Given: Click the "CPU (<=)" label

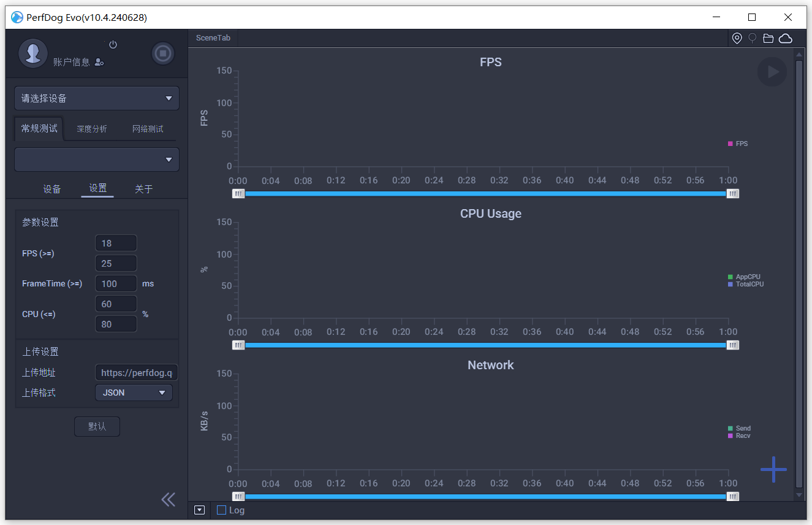Looking at the screenshot, I should tap(39, 314).
